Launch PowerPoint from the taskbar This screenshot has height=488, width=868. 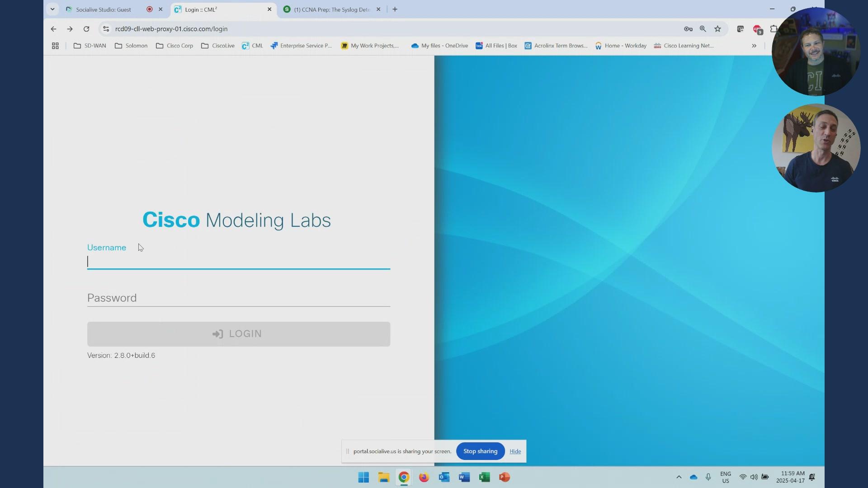point(505,477)
